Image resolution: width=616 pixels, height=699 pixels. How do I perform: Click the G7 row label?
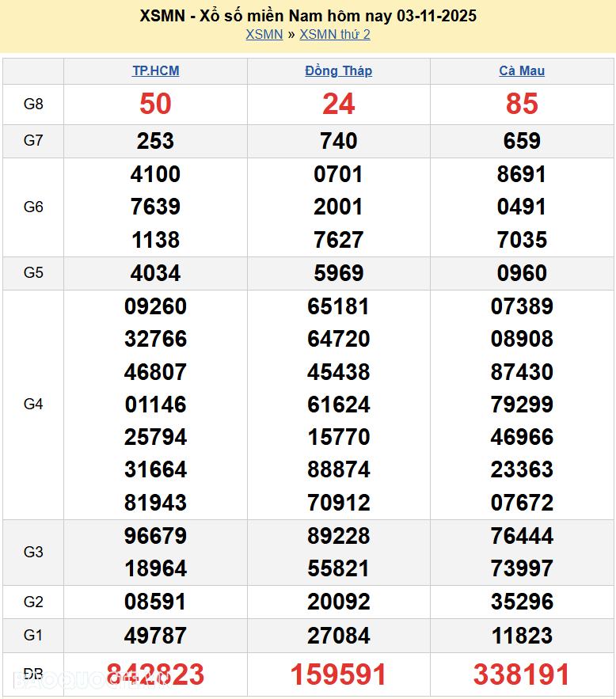point(33,141)
